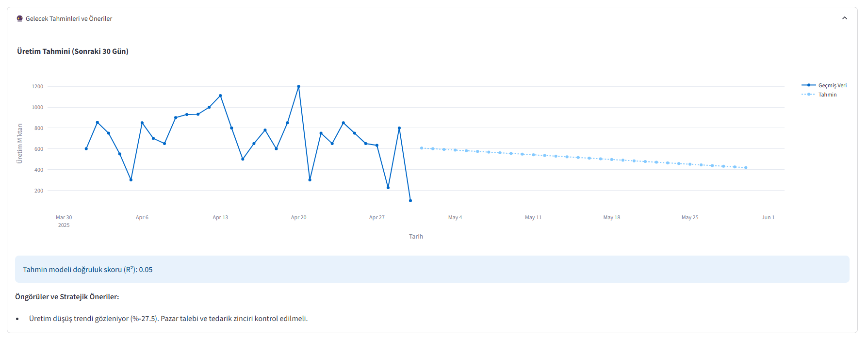This screenshot has width=868, height=339.
Task: Click the Apr 13 x-axis tick label
Action: [220, 217]
